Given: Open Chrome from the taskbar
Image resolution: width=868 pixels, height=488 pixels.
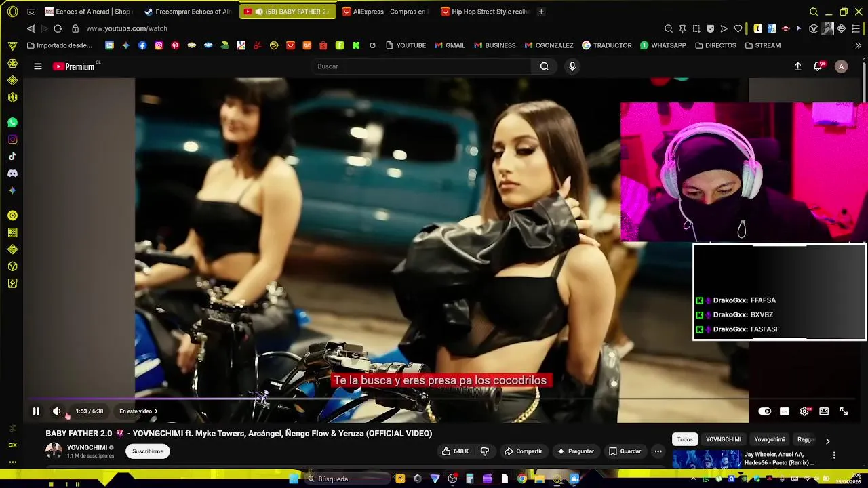Looking at the screenshot, I should click(521, 479).
